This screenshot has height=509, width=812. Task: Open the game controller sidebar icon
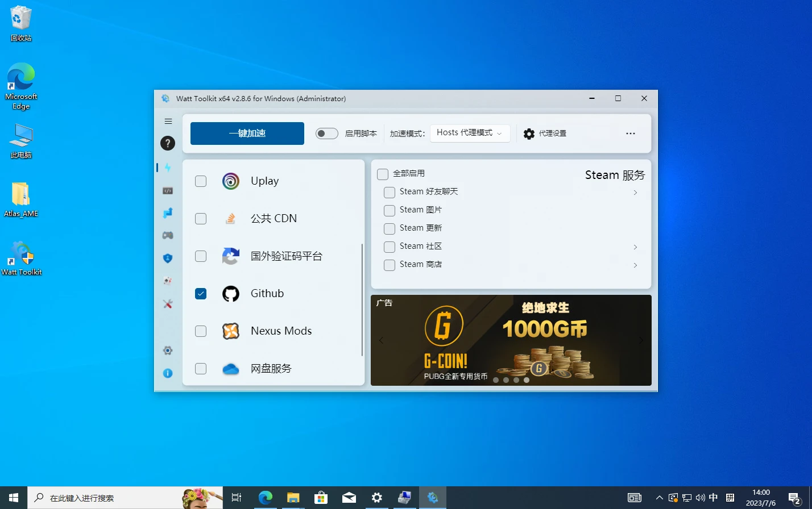[168, 235]
